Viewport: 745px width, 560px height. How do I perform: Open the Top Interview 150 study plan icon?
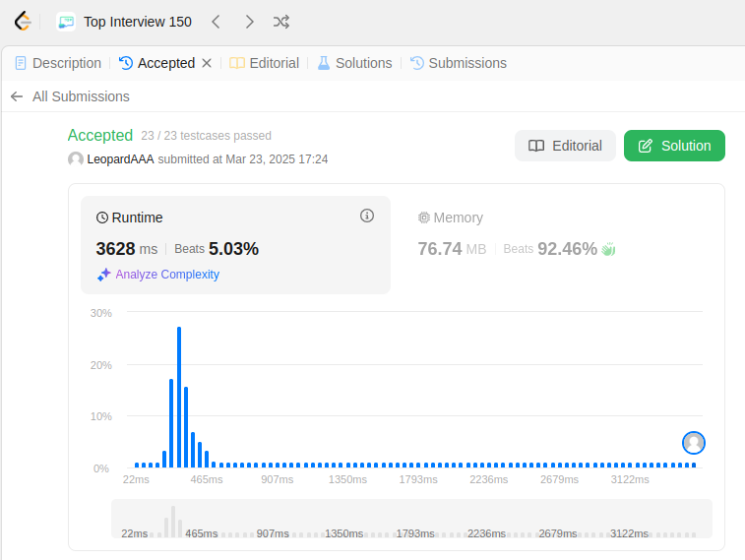click(66, 22)
